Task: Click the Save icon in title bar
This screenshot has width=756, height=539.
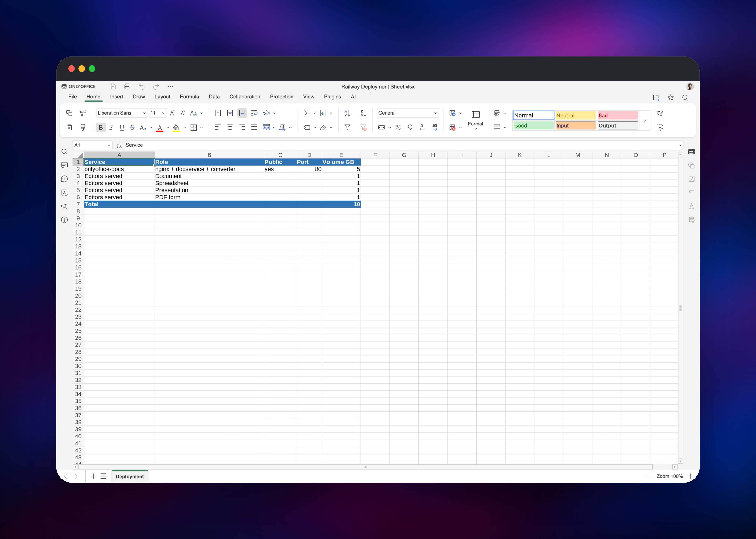Action: coord(112,86)
